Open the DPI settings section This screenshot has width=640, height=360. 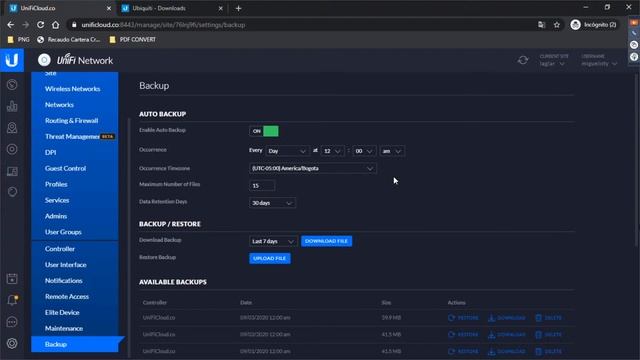(x=51, y=152)
